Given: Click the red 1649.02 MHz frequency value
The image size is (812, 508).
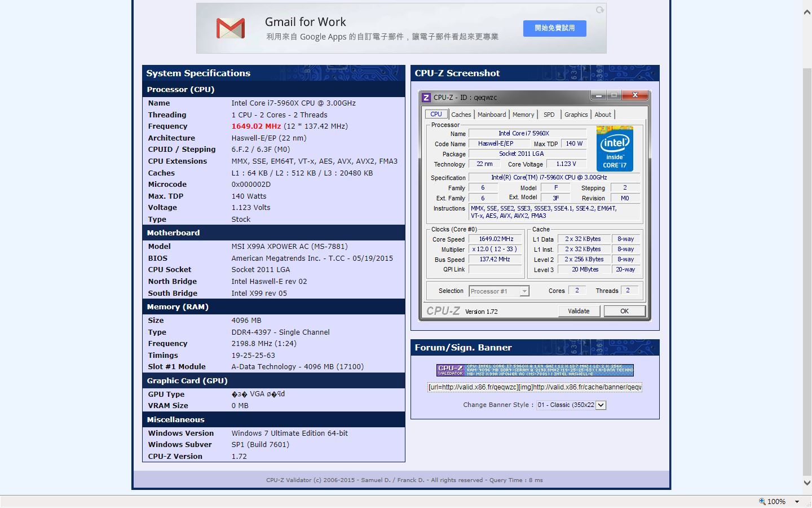Looking at the screenshot, I should tap(256, 126).
